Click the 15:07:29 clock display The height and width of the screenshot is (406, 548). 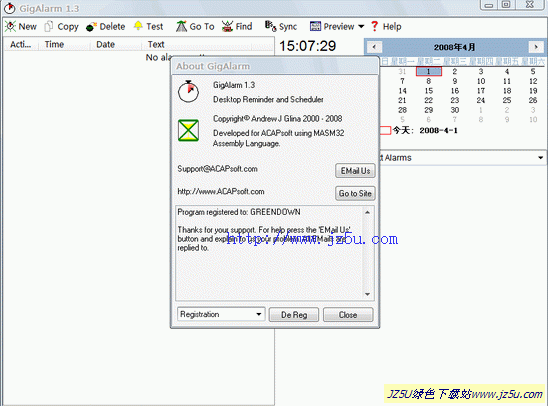coord(308,46)
